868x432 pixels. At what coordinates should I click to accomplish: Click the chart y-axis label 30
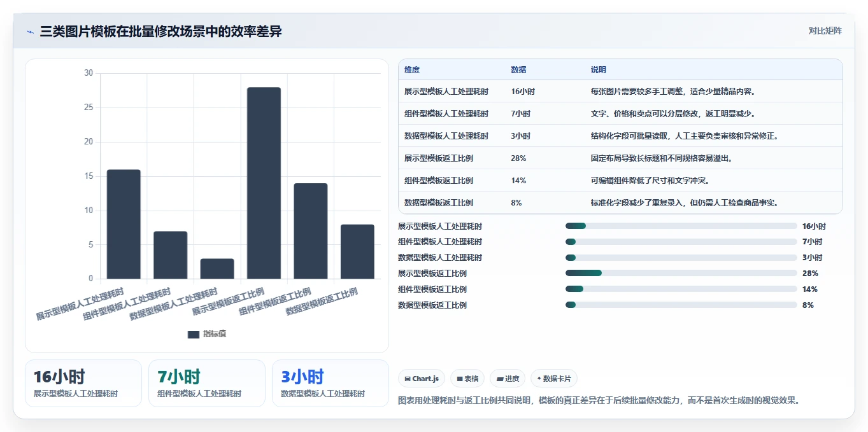[89, 73]
